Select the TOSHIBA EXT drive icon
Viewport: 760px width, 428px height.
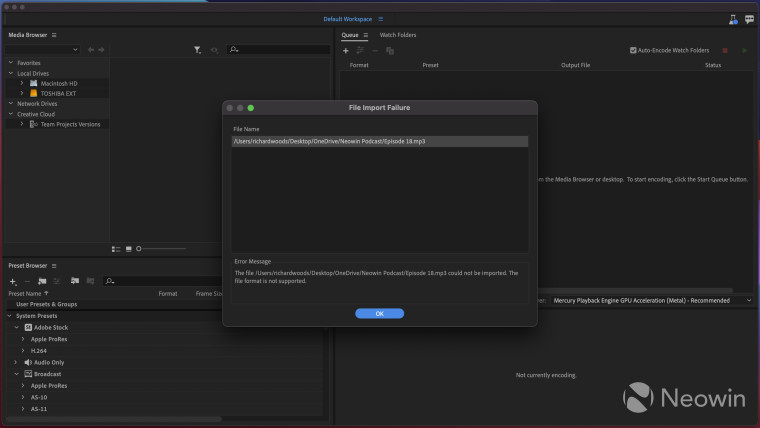(x=33, y=93)
